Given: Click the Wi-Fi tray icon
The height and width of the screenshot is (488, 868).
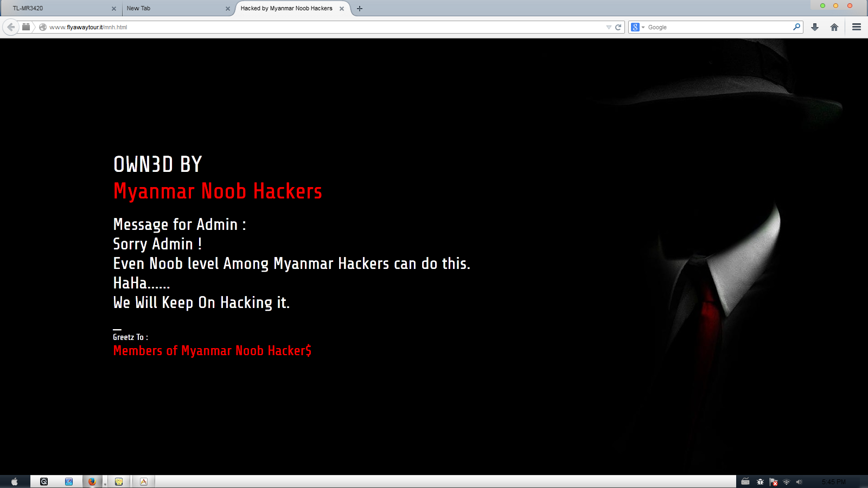Looking at the screenshot, I should coord(786,482).
